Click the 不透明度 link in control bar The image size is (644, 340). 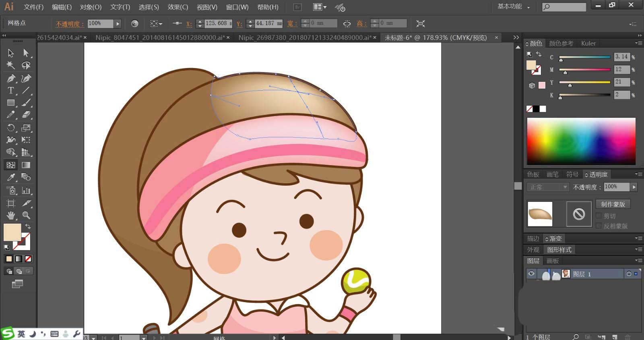click(x=70, y=24)
